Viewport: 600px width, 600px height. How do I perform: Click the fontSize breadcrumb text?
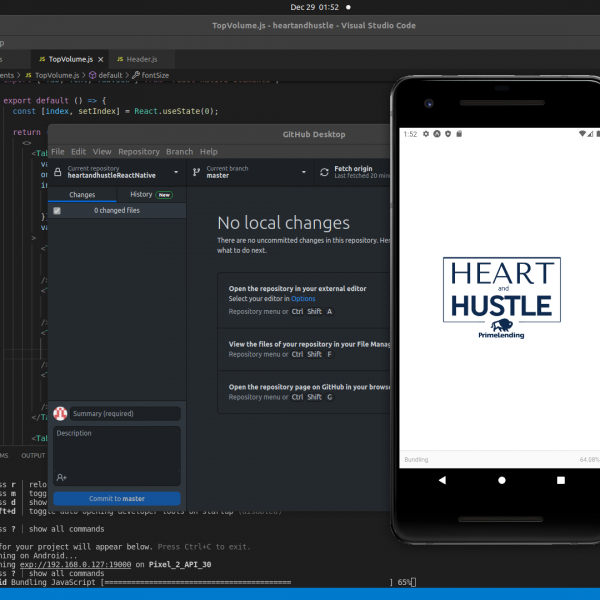click(x=155, y=75)
